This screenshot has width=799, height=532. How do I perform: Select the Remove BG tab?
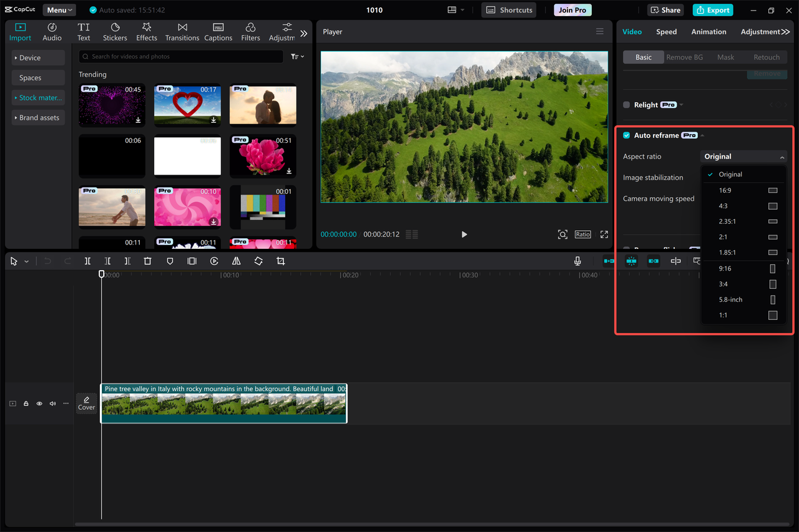point(684,57)
